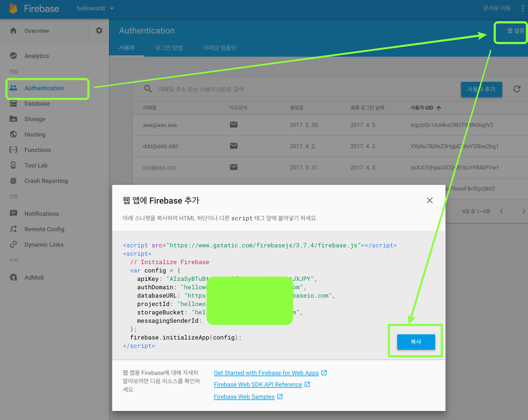This screenshot has width=528, height=420.
Task: Select the ccc@ccc.ccc user row
Action: 330,167
